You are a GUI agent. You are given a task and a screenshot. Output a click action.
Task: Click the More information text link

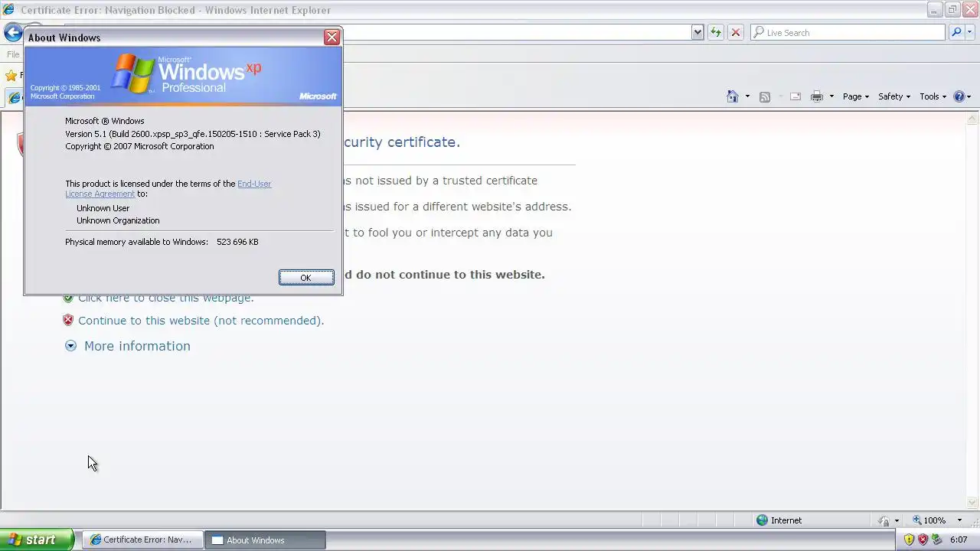point(137,346)
